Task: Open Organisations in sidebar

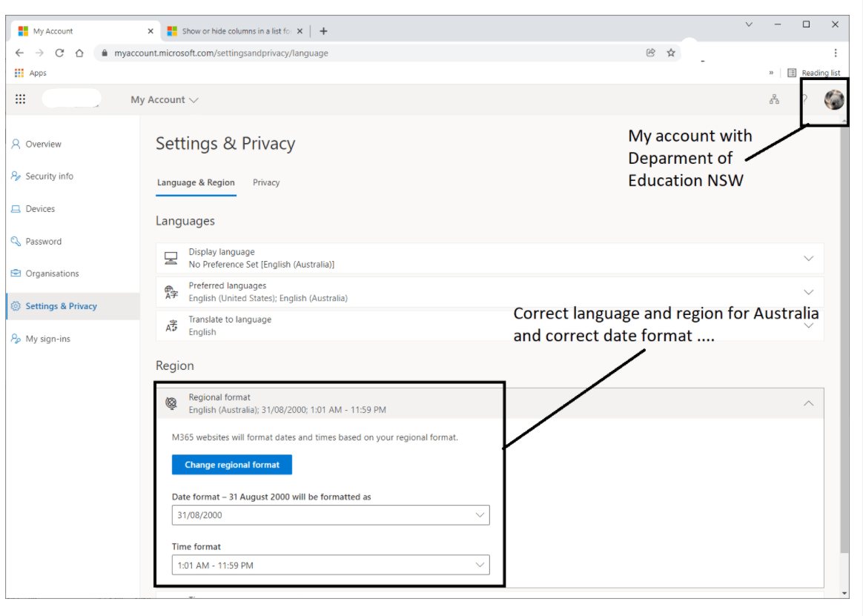Action: click(53, 274)
